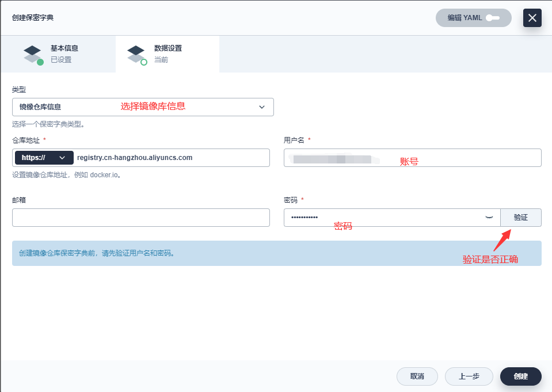Viewport: 552px width, 392px height.
Task: Click the chevron arrow in 类型 selector
Action: point(262,107)
